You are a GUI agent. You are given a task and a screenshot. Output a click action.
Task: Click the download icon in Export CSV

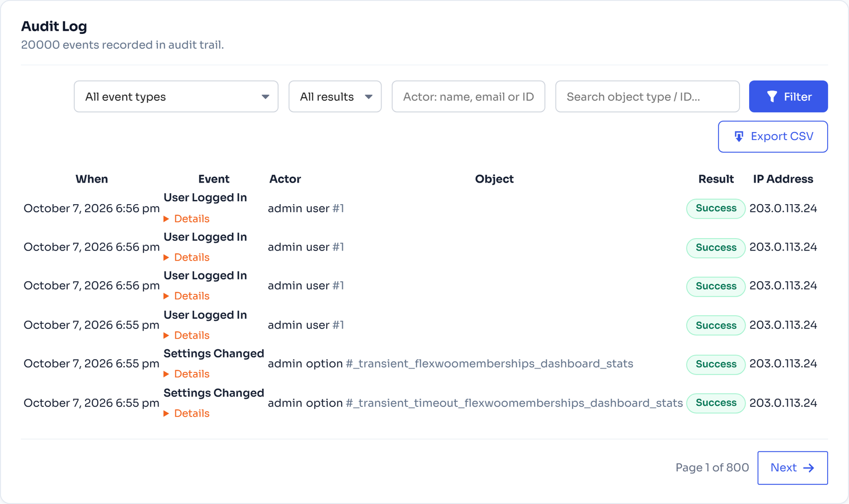coord(739,136)
